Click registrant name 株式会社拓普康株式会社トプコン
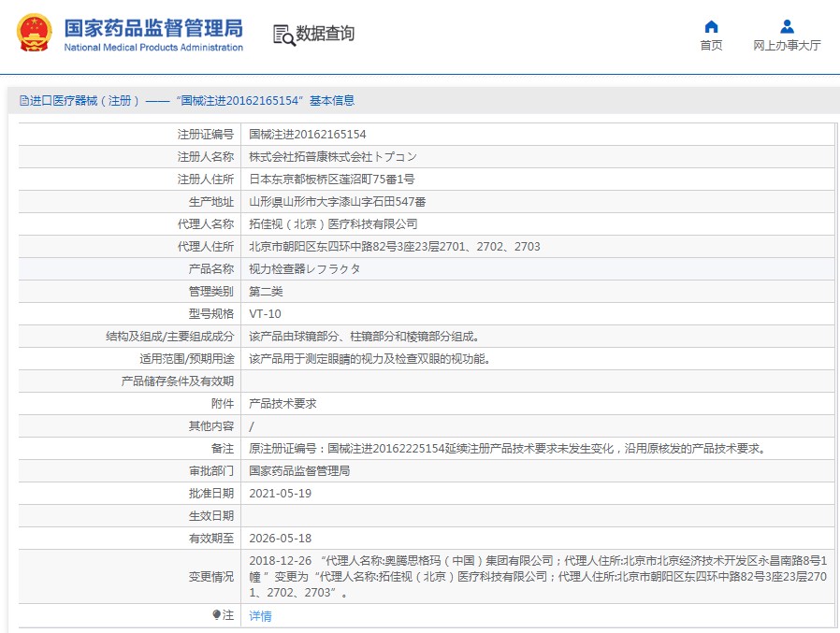The image size is (840, 633). [x=333, y=157]
